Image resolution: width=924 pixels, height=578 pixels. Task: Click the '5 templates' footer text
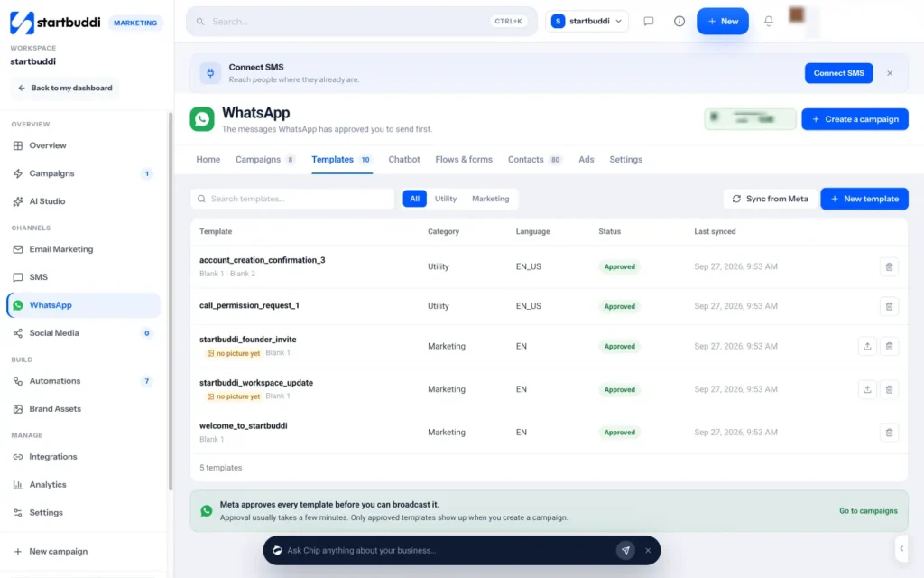220,468
